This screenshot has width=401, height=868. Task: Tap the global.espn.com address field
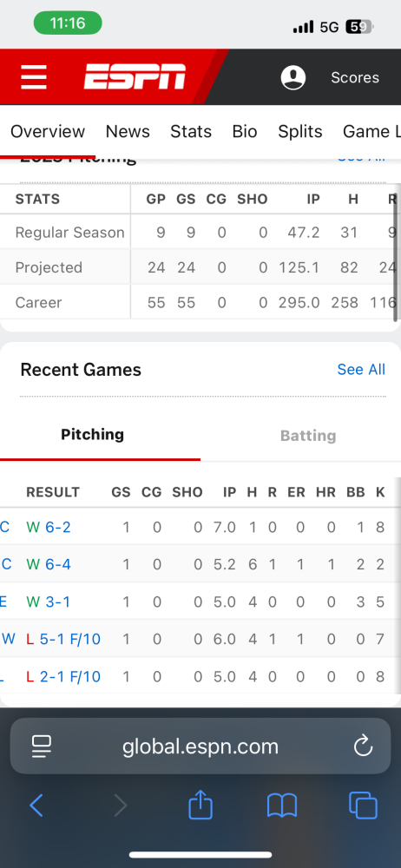(x=200, y=746)
